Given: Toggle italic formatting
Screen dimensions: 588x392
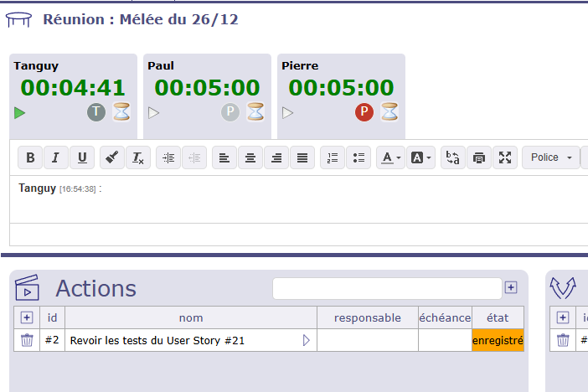Looking at the screenshot, I should [56, 157].
